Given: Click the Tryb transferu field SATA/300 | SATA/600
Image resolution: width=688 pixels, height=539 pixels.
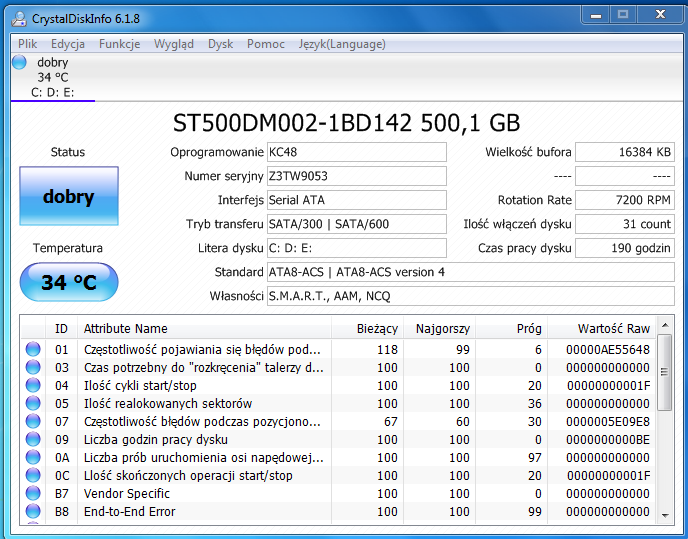Looking at the screenshot, I should tap(357, 224).
